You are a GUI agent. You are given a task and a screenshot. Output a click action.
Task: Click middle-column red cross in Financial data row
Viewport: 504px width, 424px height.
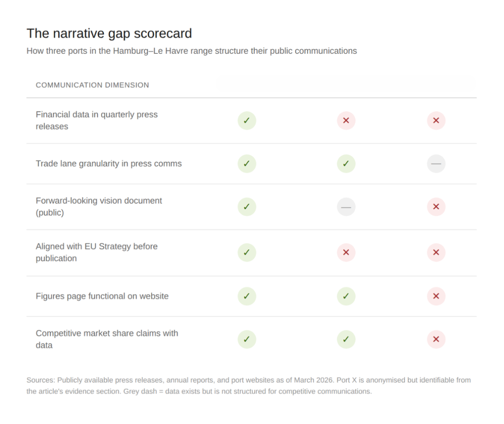(x=346, y=120)
